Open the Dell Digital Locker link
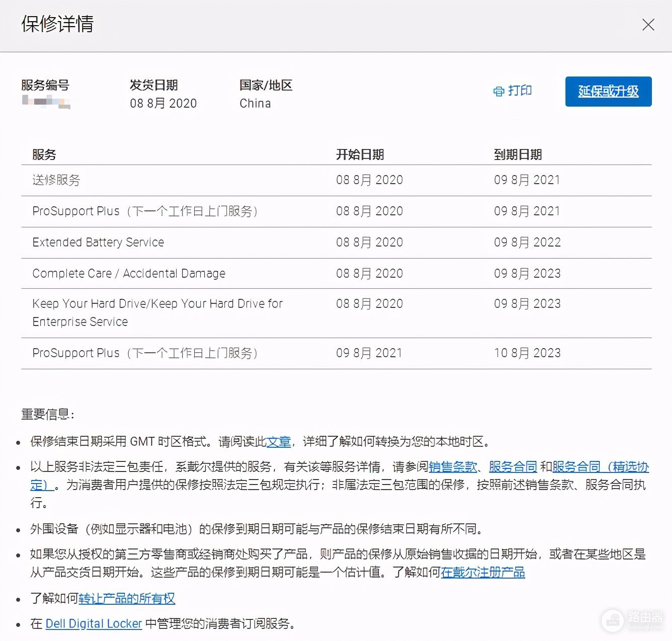Viewport: 672px width, 641px height. [94, 624]
